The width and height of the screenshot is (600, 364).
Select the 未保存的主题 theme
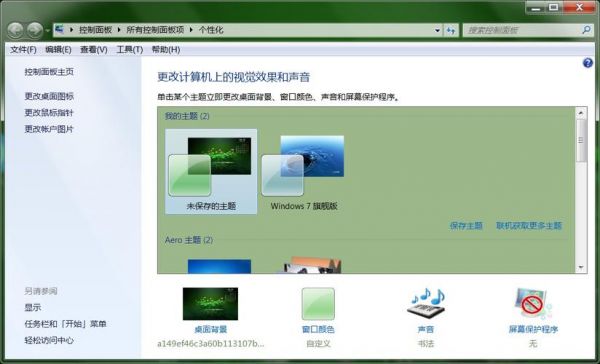pyautogui.click(x=211, y=171)
